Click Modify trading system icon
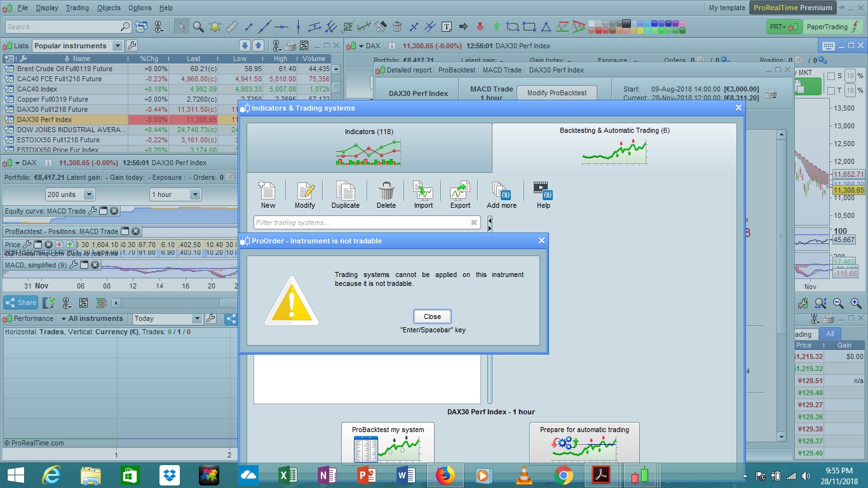The width and height of the screenshot is (868, 488). 305,194
